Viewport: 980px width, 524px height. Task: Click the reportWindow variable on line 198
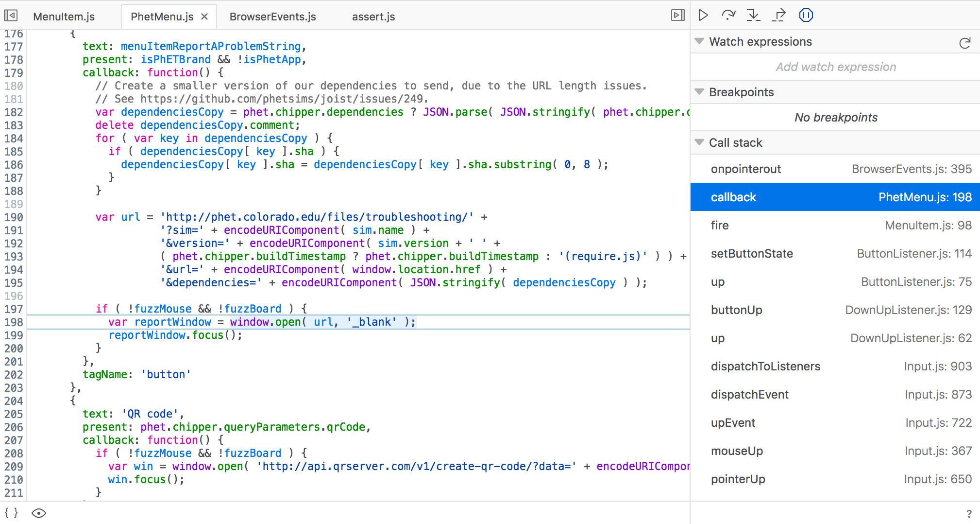coord(173,322)
